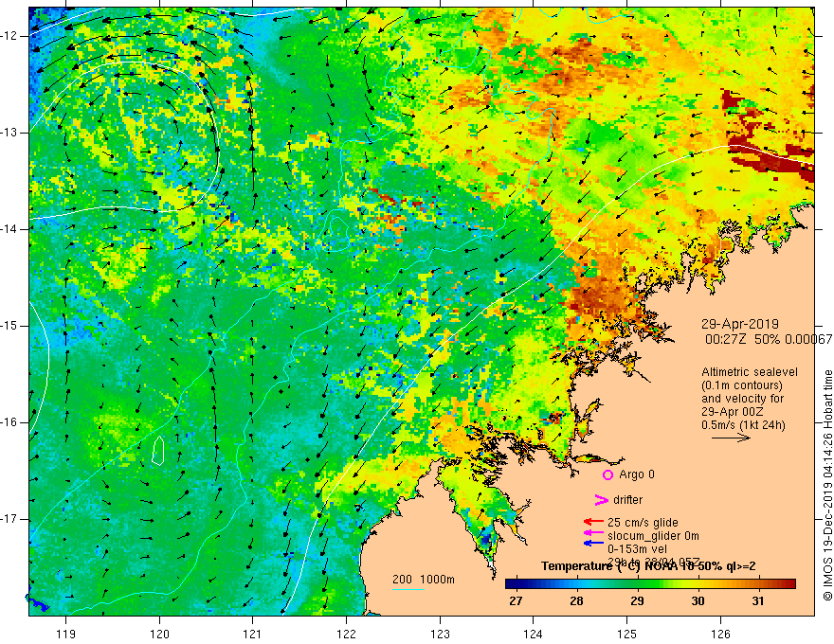Viewport: 834px width, 644px height.
Task: Click the small white closed contour near 120°E
Action: (158, 451)
